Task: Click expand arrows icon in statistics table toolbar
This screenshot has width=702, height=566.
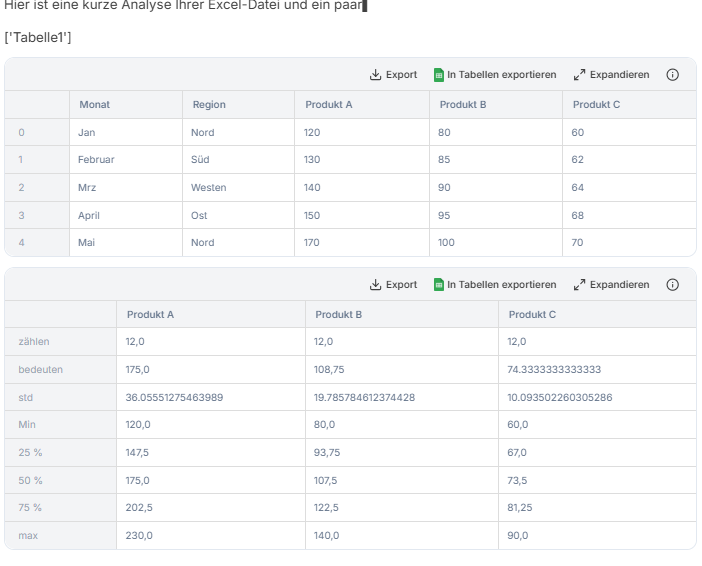Action: pyautogui.click(x=579, y=285)
